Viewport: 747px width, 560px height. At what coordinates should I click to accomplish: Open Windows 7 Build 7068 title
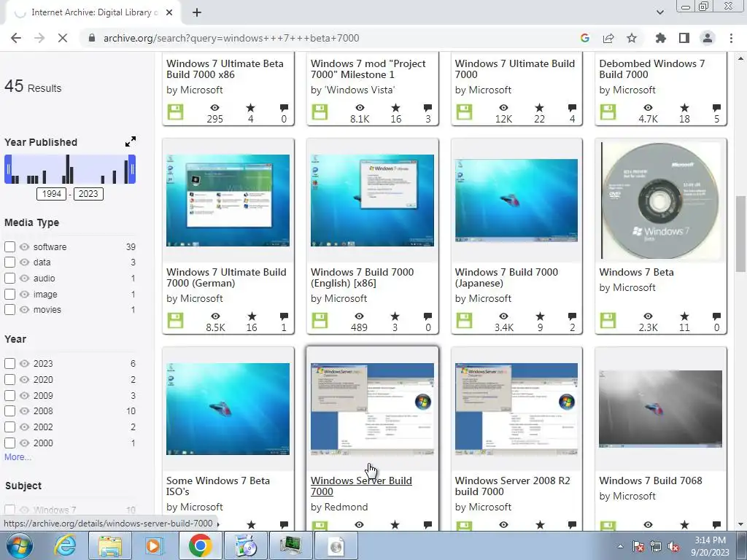pyautogui.click(x=651, y=481)
